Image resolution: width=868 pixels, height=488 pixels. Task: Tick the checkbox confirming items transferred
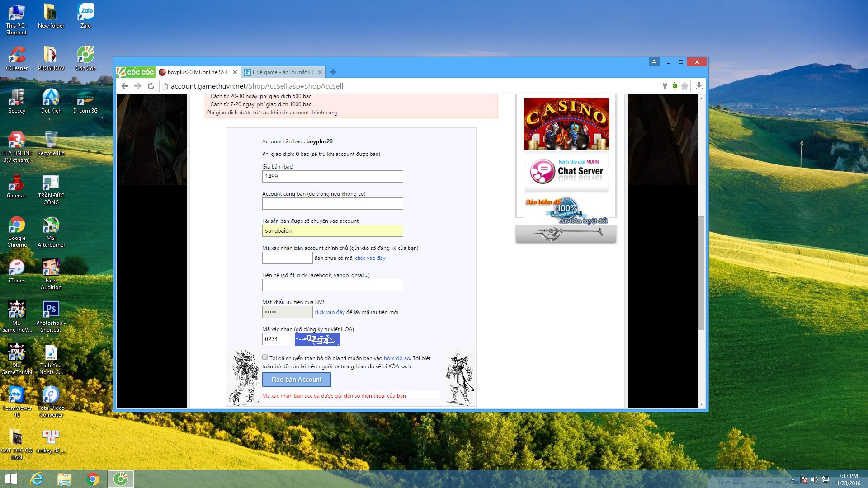(265, 357)
